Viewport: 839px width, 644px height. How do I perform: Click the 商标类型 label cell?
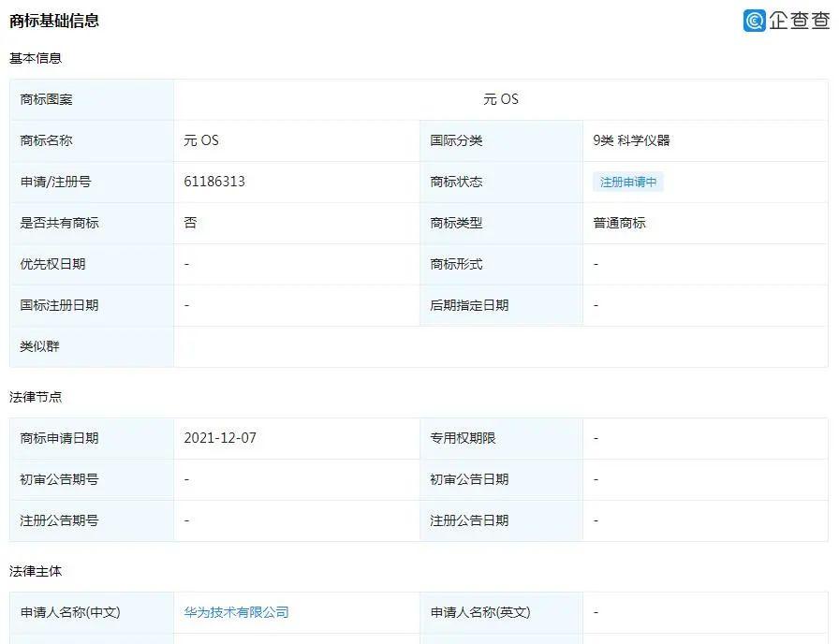(501, 223)
